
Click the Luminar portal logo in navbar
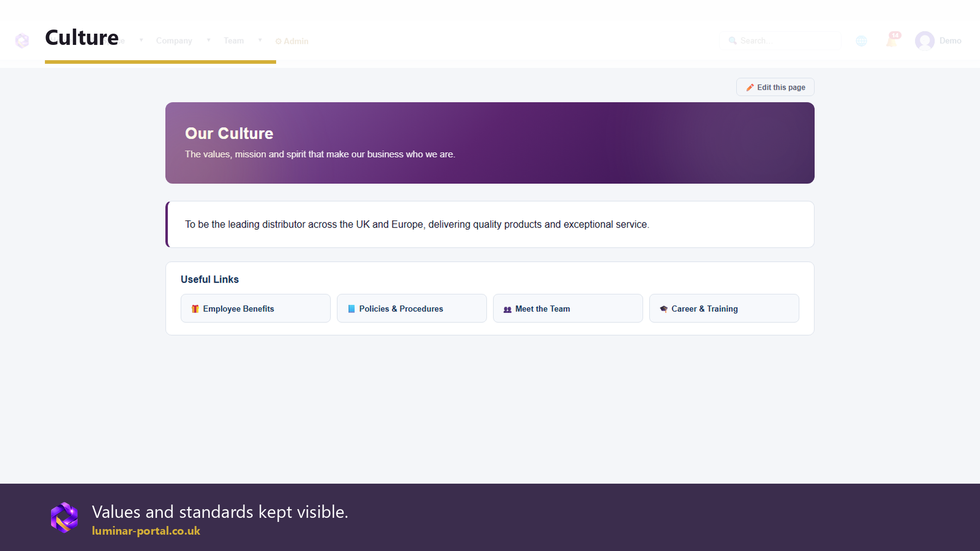click(x=22, y=40)
